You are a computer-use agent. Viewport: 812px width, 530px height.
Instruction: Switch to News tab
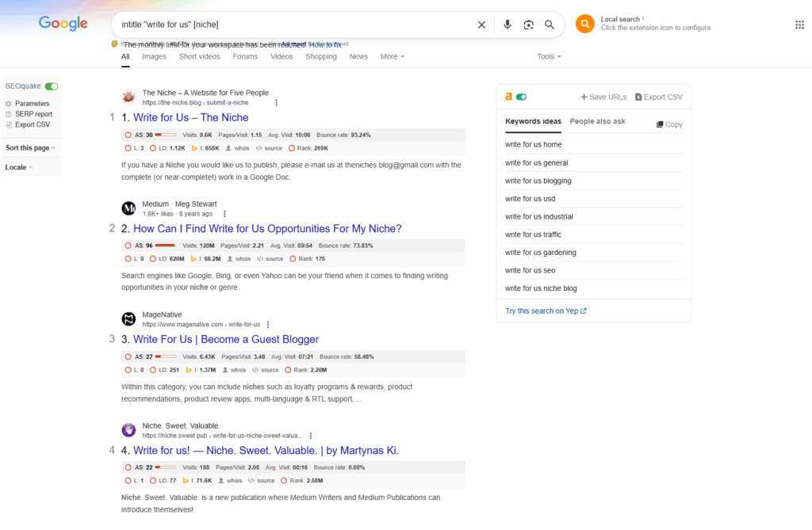click(358, 56)
